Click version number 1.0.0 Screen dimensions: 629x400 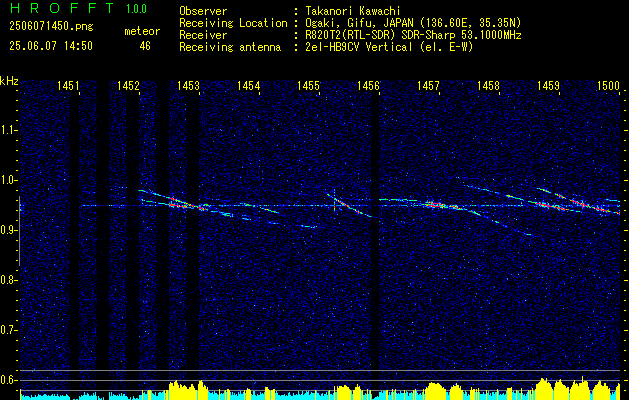pyautogui.click(x=136, y=9)
